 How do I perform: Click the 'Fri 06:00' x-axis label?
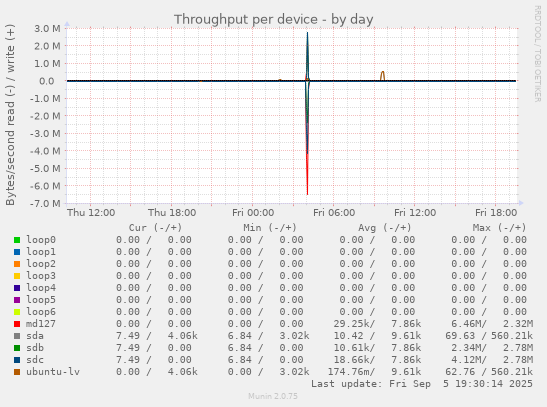334,213
